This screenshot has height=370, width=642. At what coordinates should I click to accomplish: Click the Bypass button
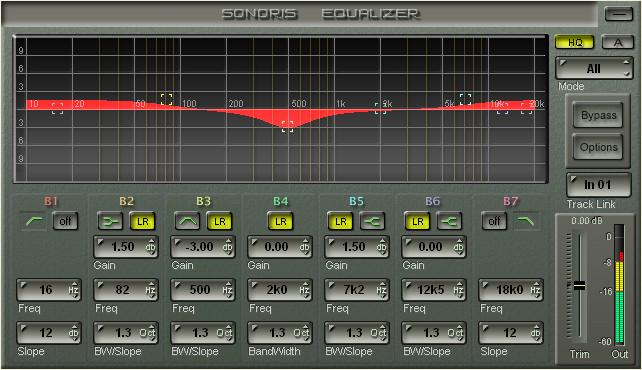pos(598,115)
